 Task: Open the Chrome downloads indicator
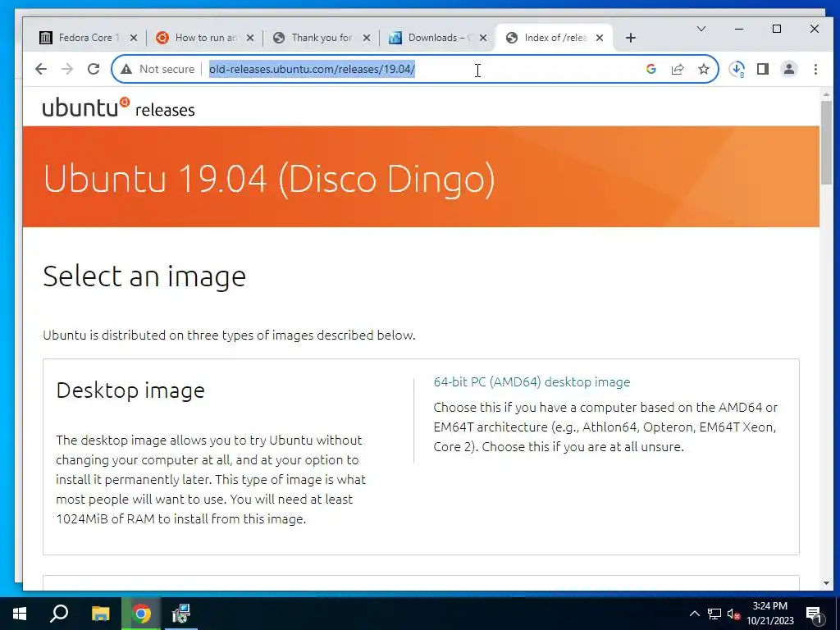(x=737, y=69)
